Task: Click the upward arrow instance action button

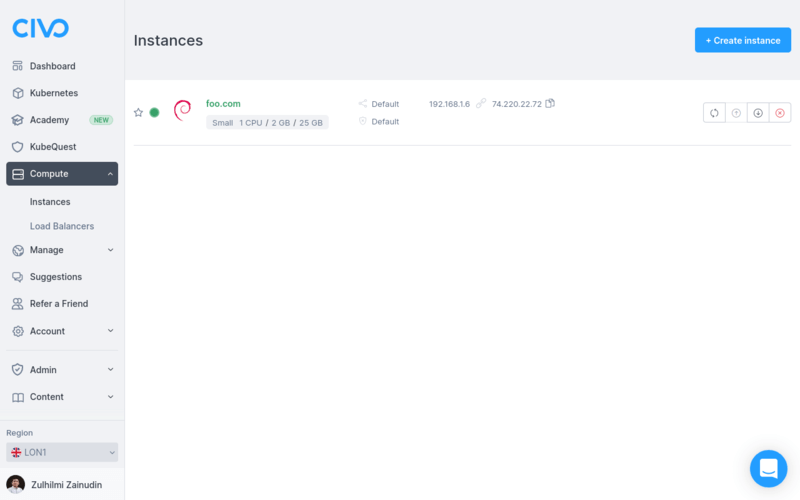Action: point(736,113)
